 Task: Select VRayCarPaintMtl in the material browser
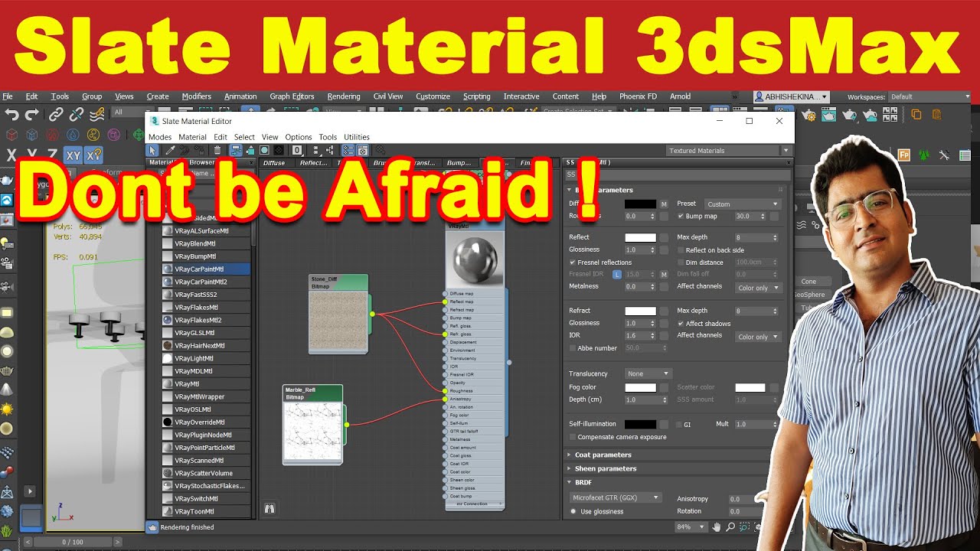click(x=206, y=269)
